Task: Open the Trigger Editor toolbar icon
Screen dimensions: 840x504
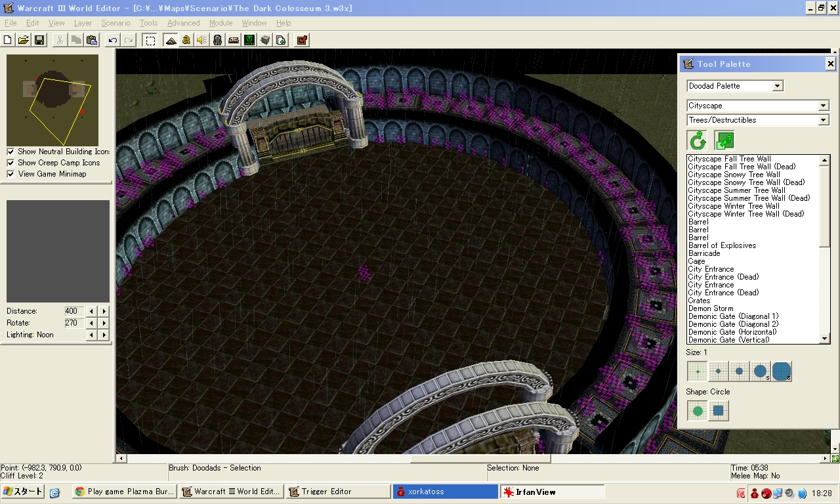Action: [186, 40]
